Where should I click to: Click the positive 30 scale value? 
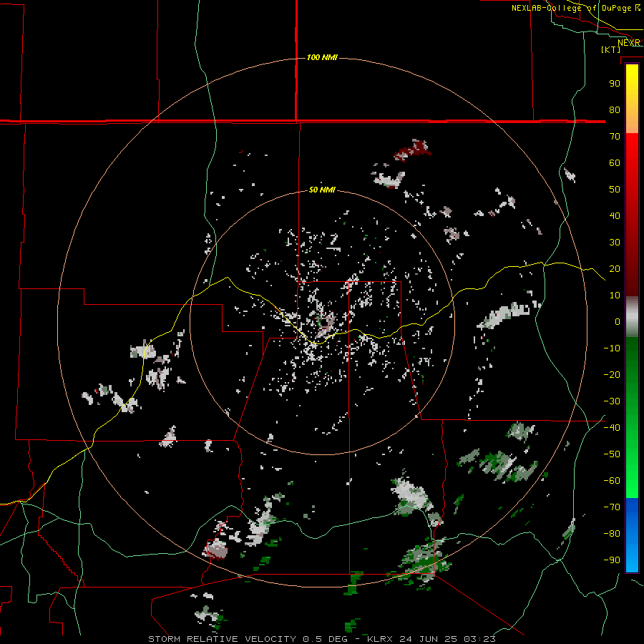[615, 243]
